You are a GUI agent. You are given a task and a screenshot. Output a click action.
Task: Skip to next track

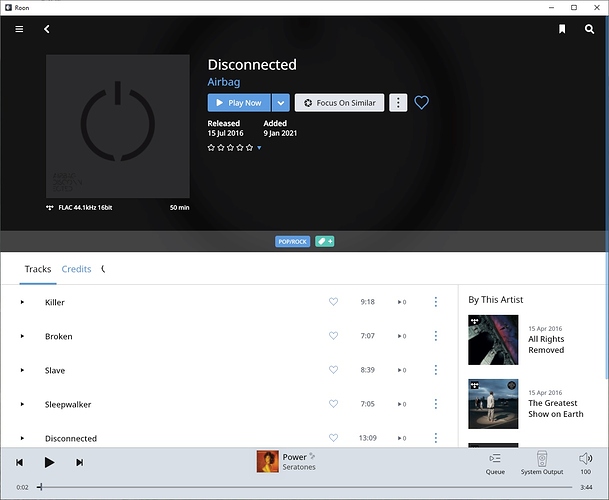(79, 462)
